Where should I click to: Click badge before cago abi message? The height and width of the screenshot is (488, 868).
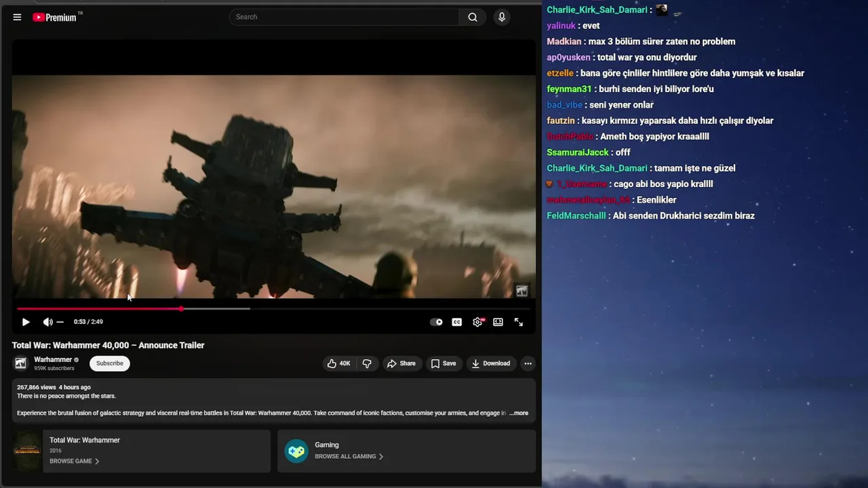click(550, 184)
